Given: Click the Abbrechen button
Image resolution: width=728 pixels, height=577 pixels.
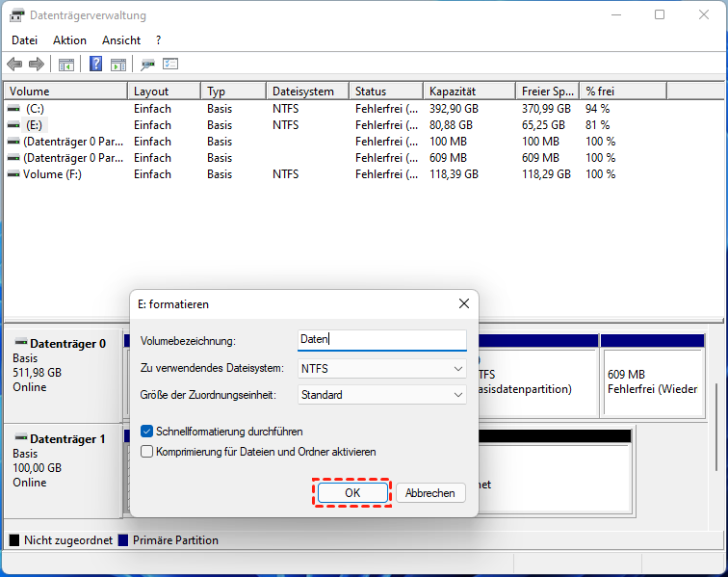Looking at the screenshot, I should pos(430,492).
